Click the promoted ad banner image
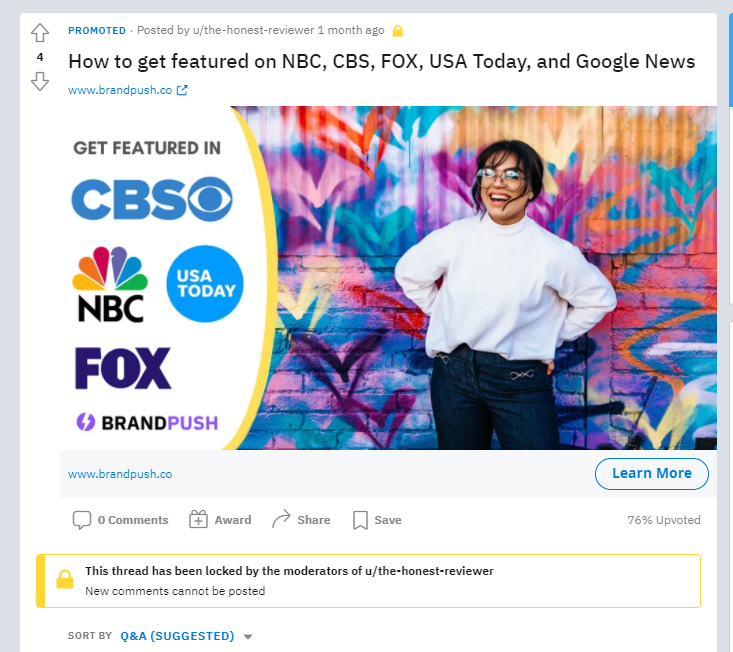733x652 pixels. (388, 278)
